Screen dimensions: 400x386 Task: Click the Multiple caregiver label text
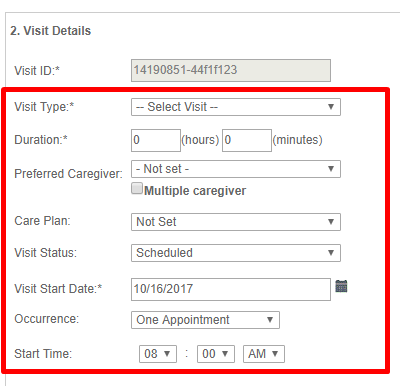(x=195, y=191)
